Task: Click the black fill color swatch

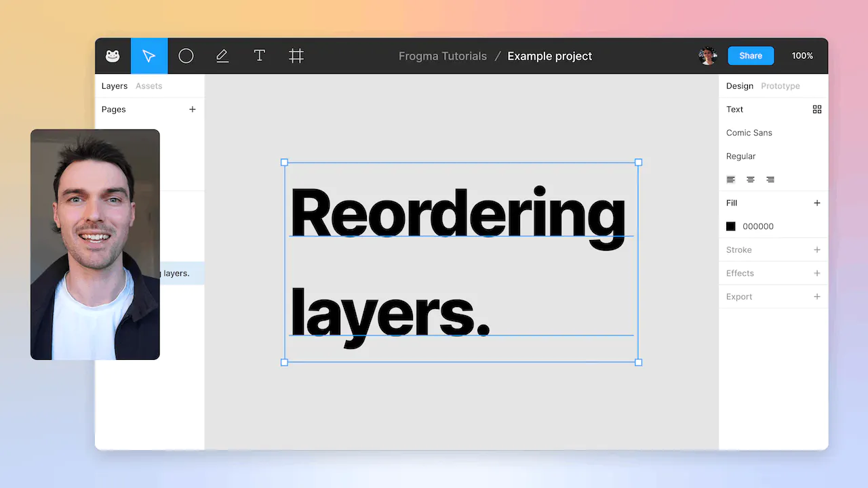Action: coord(731,226)
